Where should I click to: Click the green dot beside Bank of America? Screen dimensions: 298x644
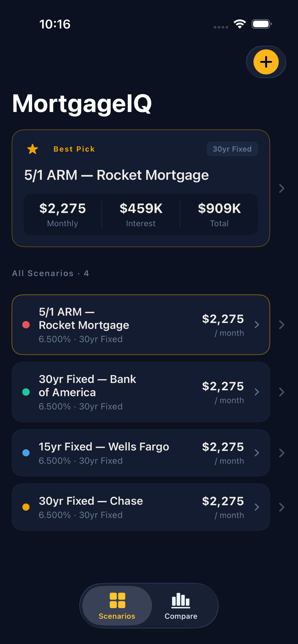coord(26,392)
